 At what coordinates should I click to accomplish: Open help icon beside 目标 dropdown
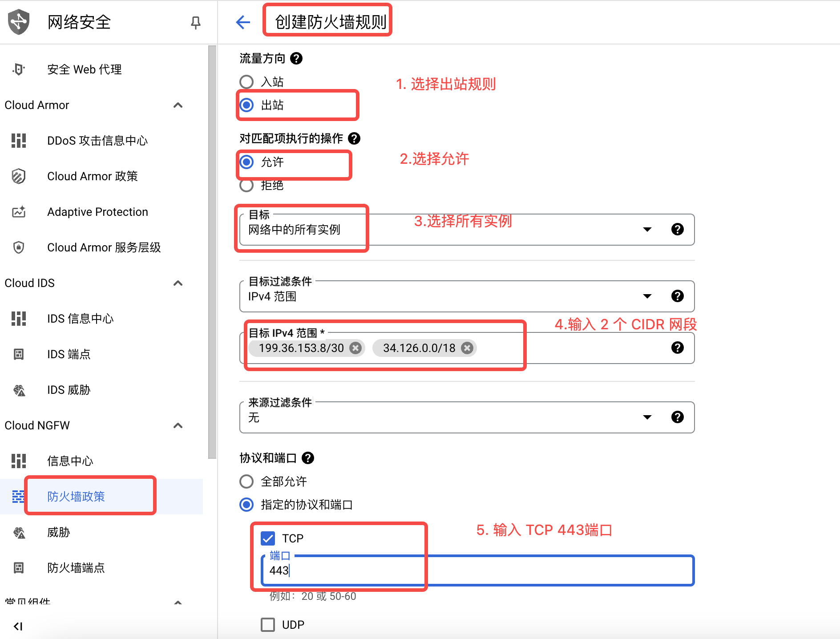pos(677,229)
